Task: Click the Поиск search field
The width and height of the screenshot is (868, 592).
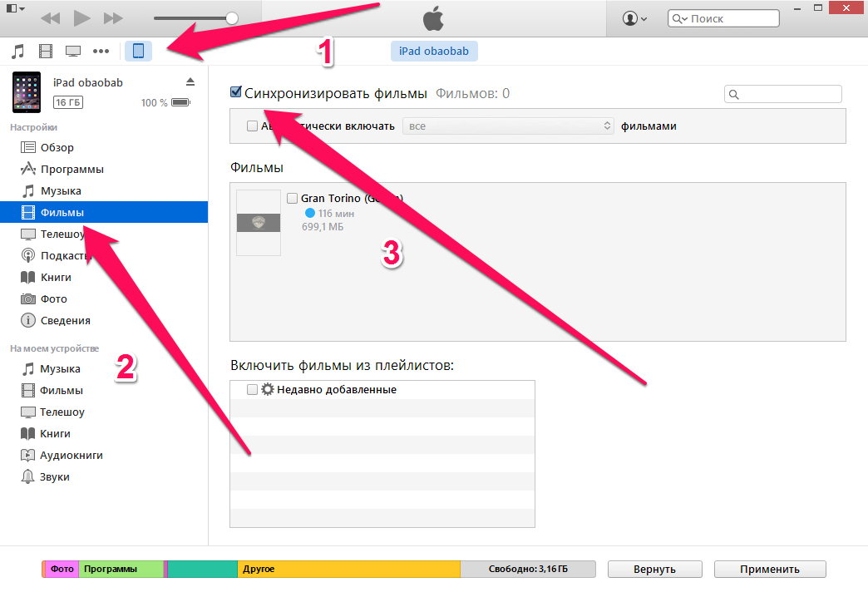Action: click(723, 18)
